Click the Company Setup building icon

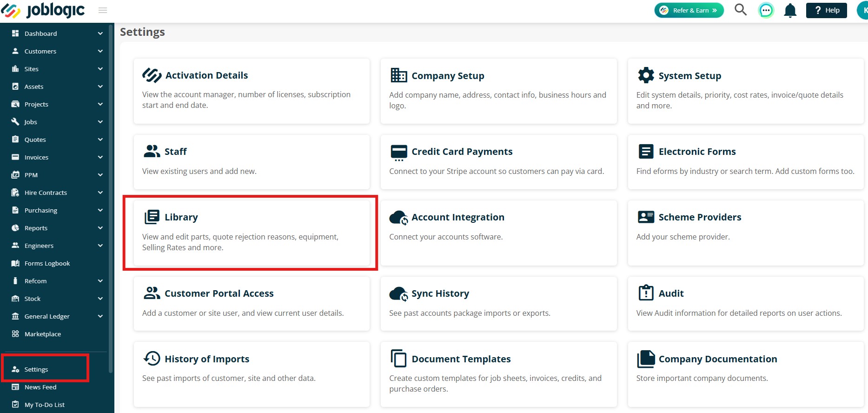coord(398,75)
